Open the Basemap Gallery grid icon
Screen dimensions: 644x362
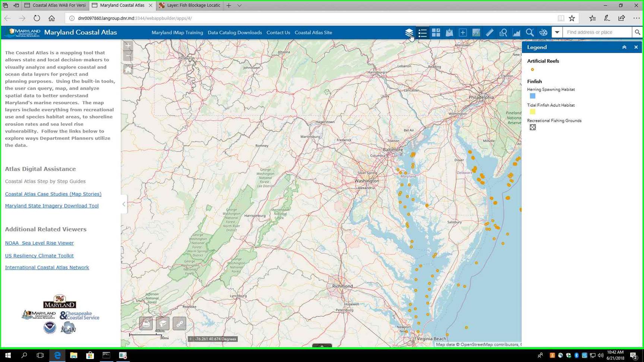(436, 32)
